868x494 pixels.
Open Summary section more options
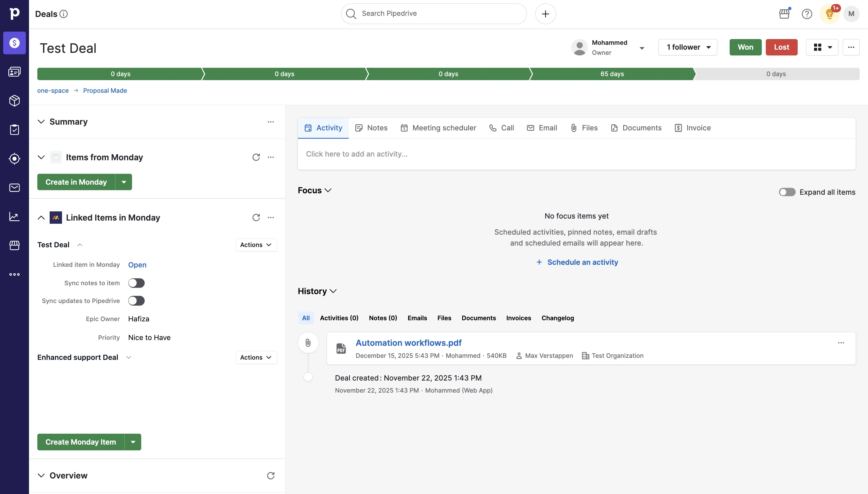271,122
